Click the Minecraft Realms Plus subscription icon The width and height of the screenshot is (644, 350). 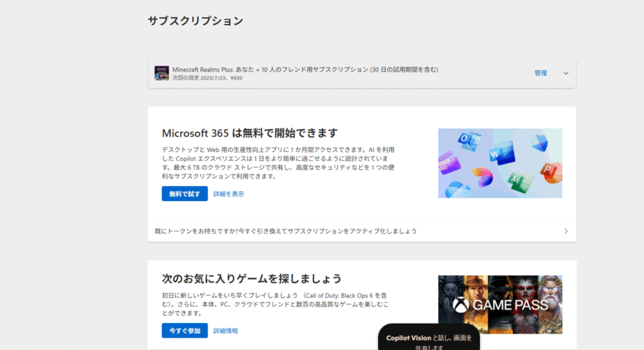coord(162,73)
